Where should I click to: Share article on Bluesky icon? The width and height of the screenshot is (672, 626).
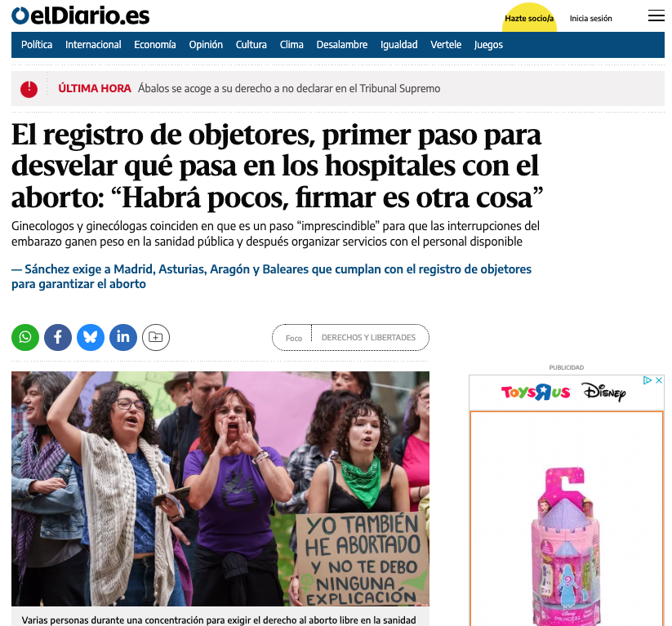pyautogui.click(x=91, y=338)
